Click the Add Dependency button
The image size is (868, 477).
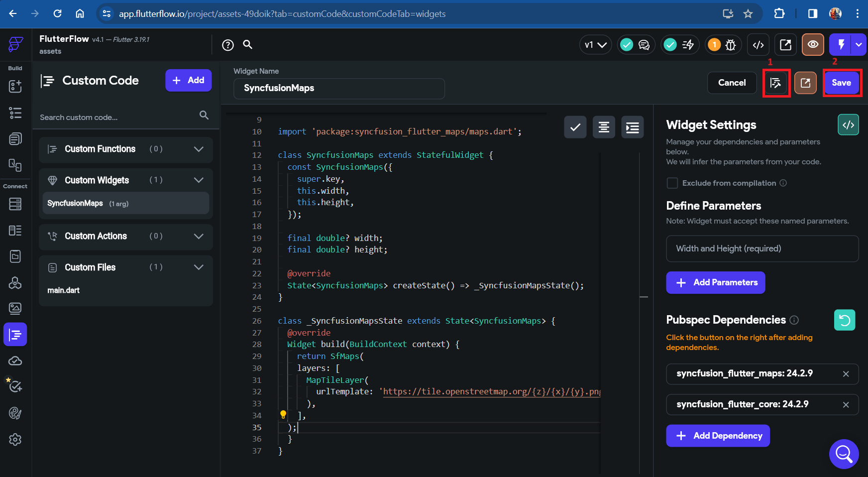tap(718, 436)
